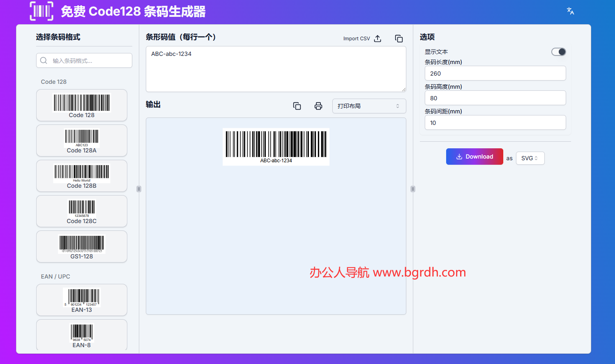The width and height of the screenshot is (615, 364).
Task: Click the Import CSV upload icon
Action: click(x=378, y=39)
